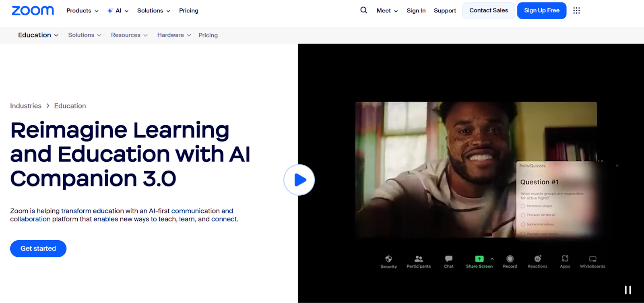Select the Supracoracoideus radio option
The image size is (644, 303).
(x=523, y=224)
